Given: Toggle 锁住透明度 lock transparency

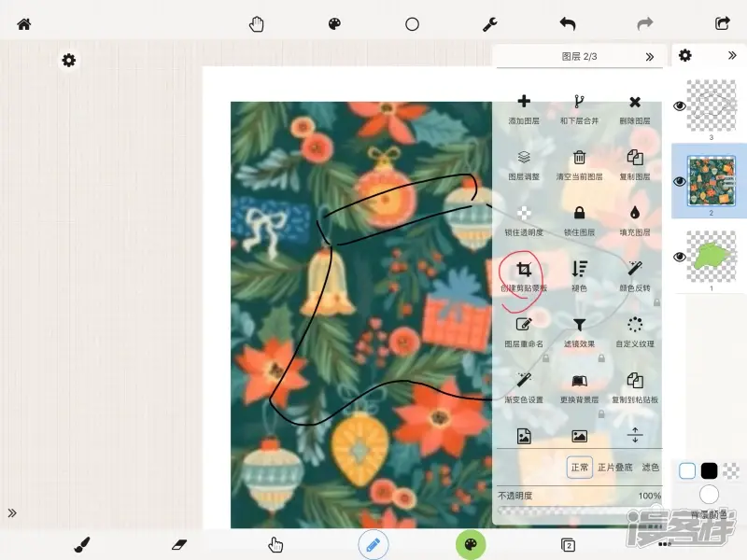Looking at the screenshot, I should pos(524,214).
